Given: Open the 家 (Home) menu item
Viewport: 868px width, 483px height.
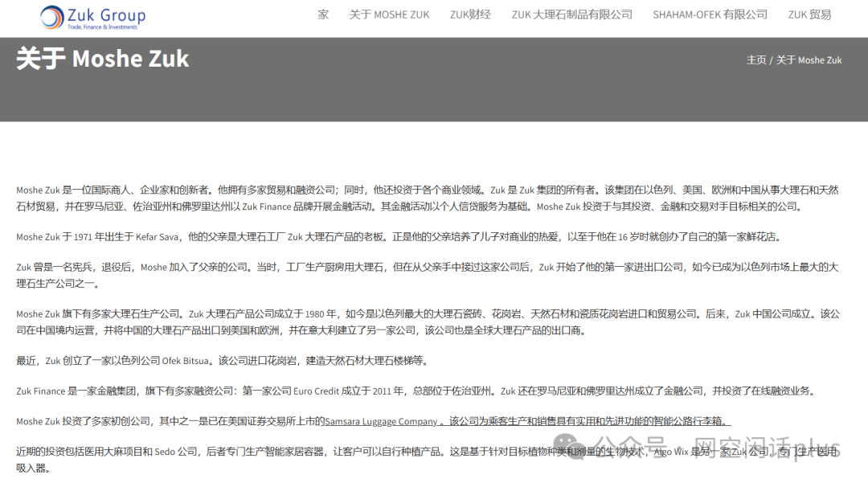Looking at the screenshot, I should 323,15.
